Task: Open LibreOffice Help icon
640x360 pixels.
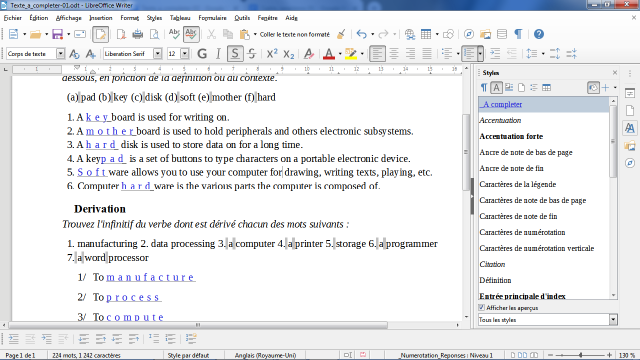Action: pos(539,34)
